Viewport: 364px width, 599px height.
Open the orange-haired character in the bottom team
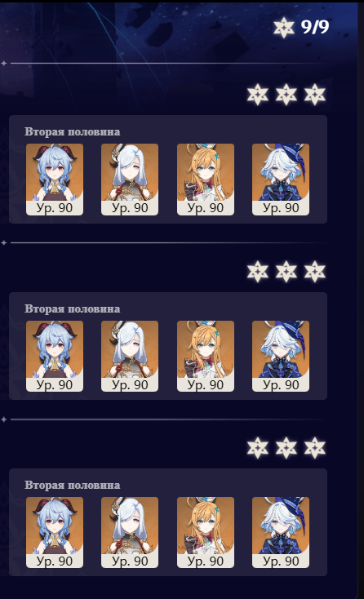click(x=206, y=533)
